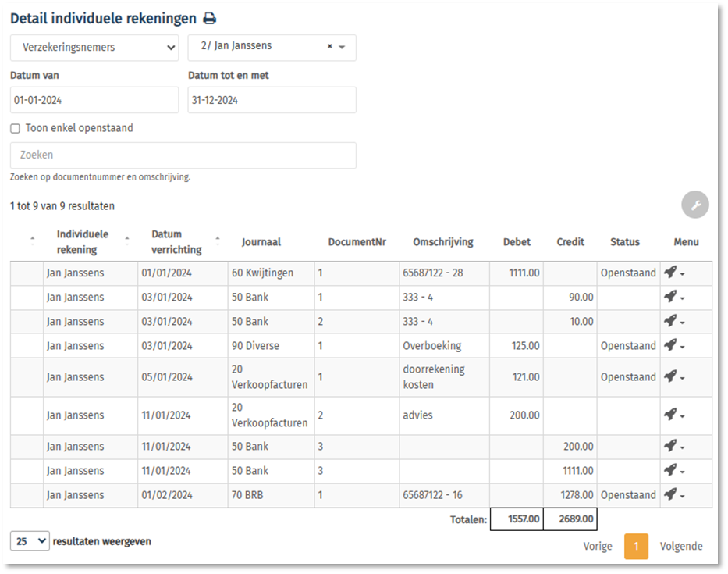This screenshot has width=728, height=574.
Task: Go to Volgende page
Action: [x=681, y=546]
